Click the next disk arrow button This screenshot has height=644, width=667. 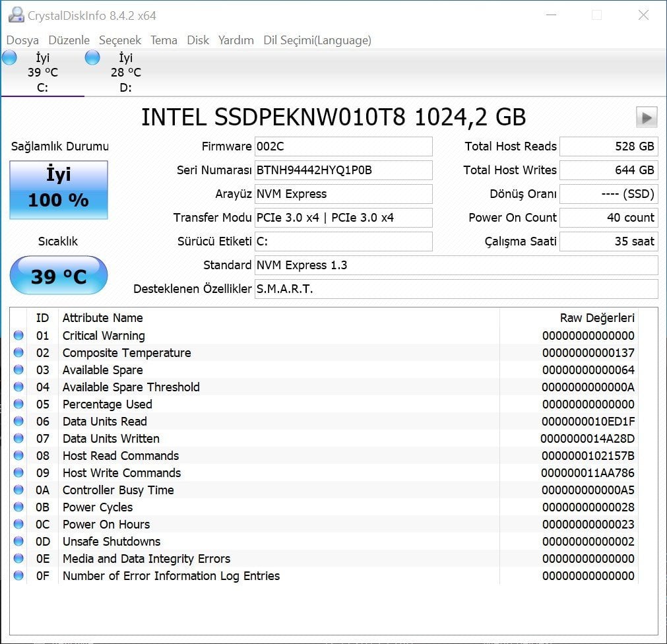pyautogui.click(x=646, y=117)
